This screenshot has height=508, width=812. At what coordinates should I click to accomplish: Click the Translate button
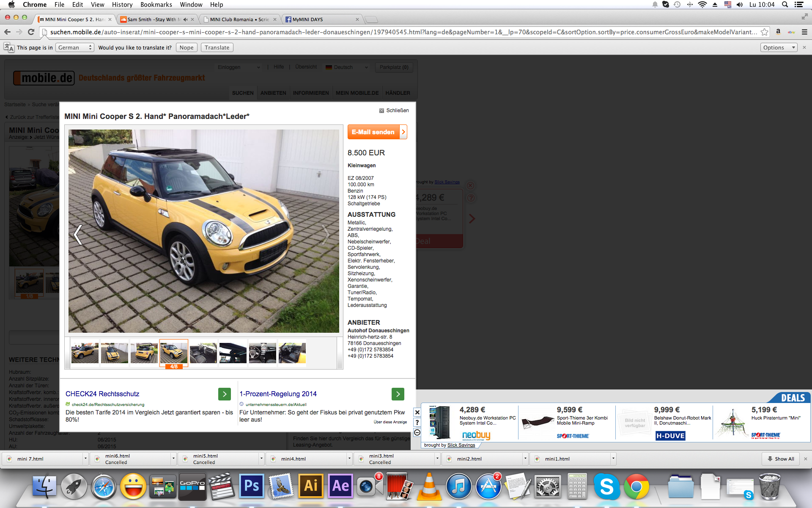point(217,47)
